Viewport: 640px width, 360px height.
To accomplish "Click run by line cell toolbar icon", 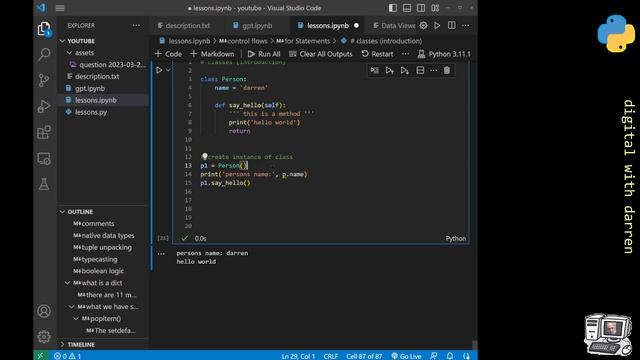I will click(375, 71).
